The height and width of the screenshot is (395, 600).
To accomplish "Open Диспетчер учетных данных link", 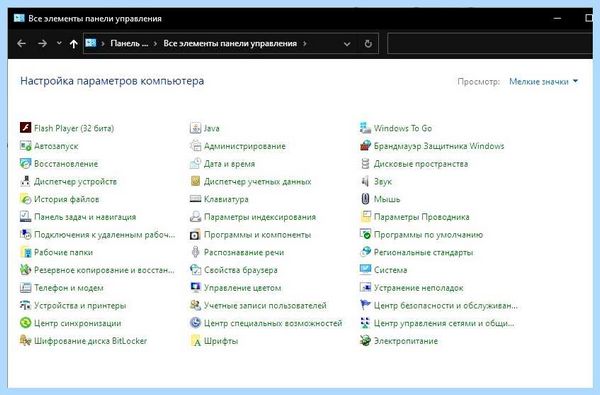I will click(257, 181).
